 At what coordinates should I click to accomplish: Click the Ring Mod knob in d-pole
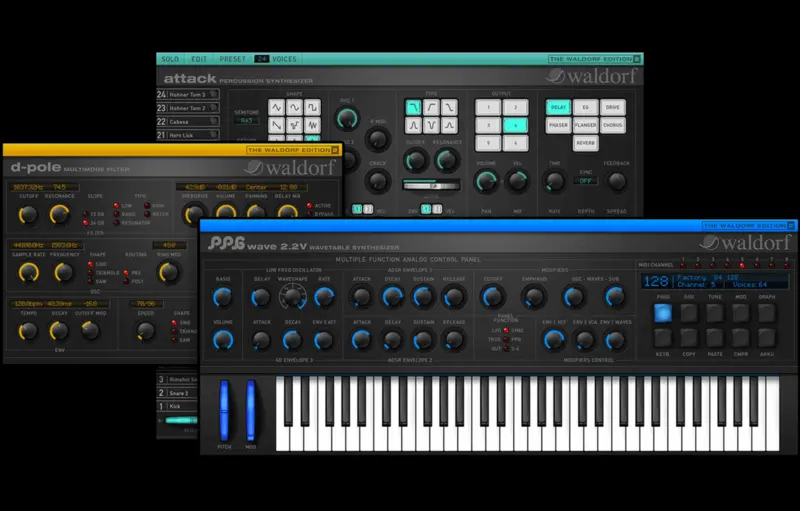coord(169,272)
